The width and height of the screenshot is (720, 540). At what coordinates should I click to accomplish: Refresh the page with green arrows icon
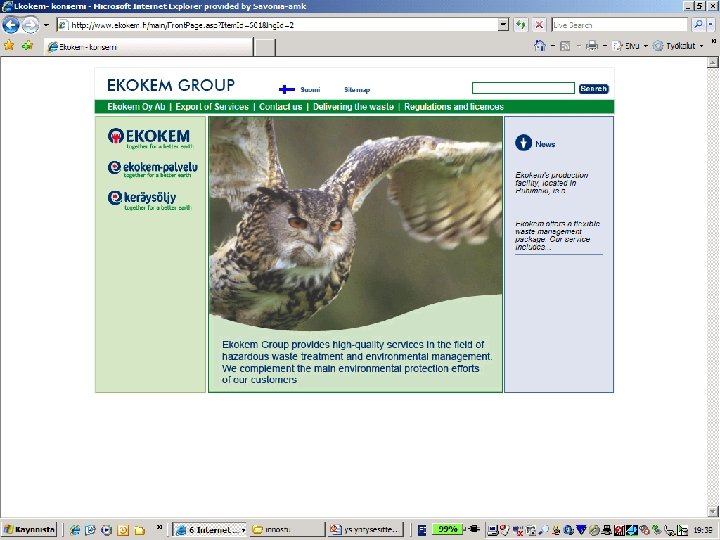click(520, 25)
